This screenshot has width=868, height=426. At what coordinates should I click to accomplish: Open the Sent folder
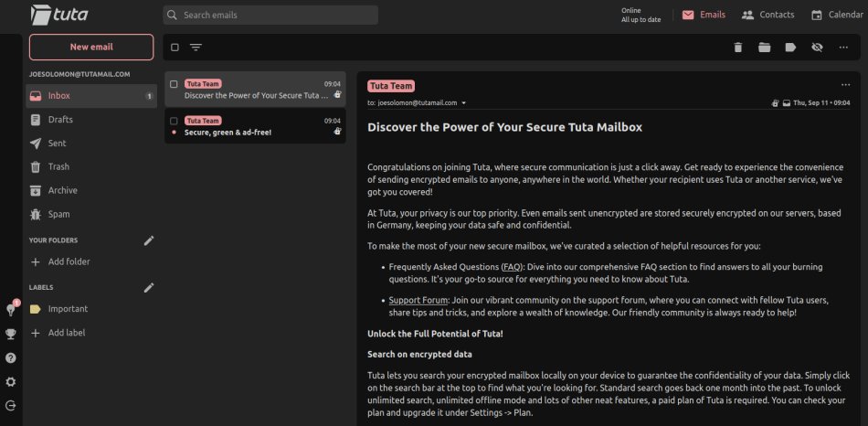pos(91,144)
